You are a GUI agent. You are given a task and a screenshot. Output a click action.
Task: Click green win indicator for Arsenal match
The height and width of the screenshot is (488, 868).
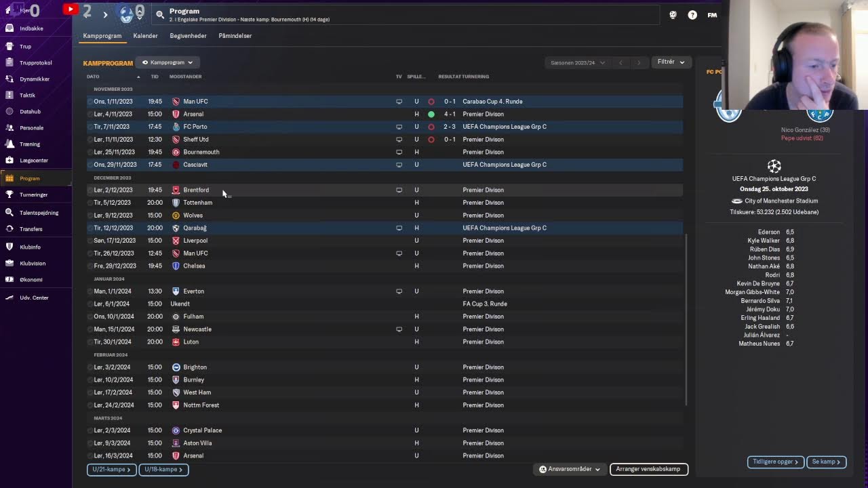431,114
